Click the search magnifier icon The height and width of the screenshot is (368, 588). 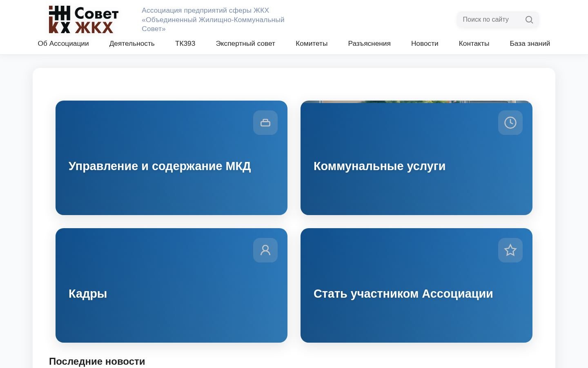[x=529, y=20]
